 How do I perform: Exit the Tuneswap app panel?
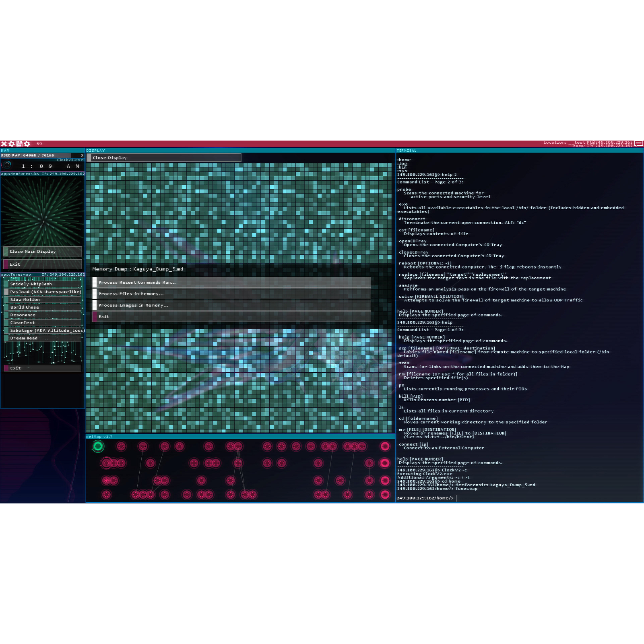(43, 368)
